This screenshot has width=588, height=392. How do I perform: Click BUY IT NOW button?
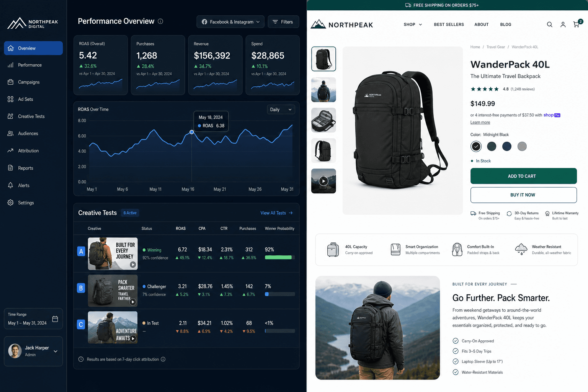[x=523, y=195]
